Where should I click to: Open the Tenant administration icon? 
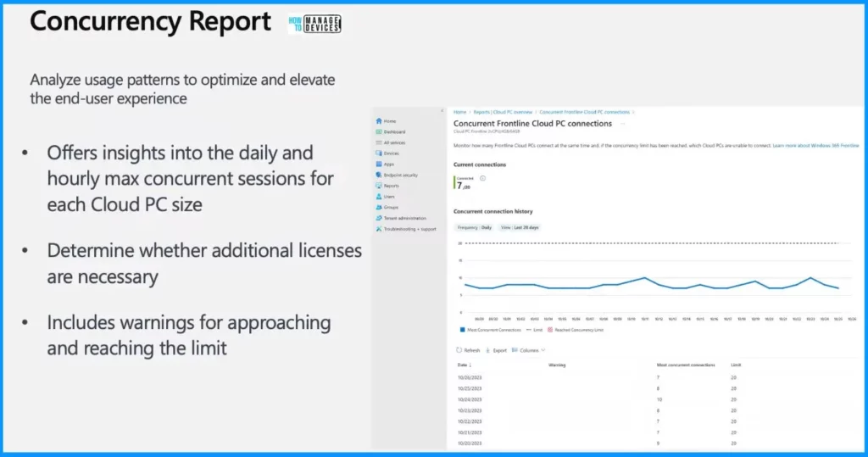(x=379, y=218)
